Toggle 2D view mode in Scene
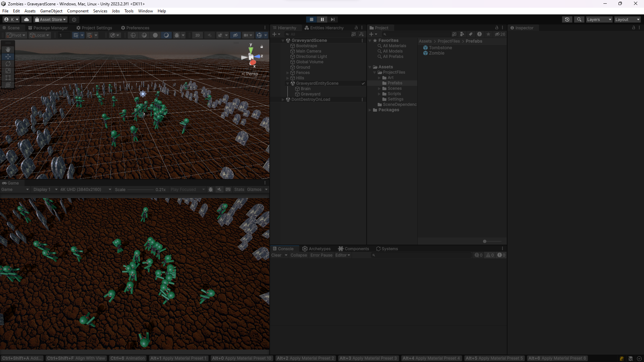 click(x=198, y=35)
